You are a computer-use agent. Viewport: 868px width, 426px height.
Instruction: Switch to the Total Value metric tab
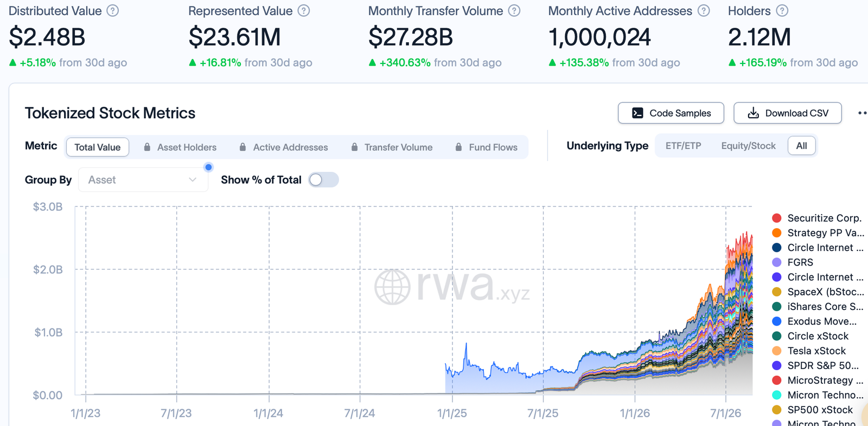[98, 147]
